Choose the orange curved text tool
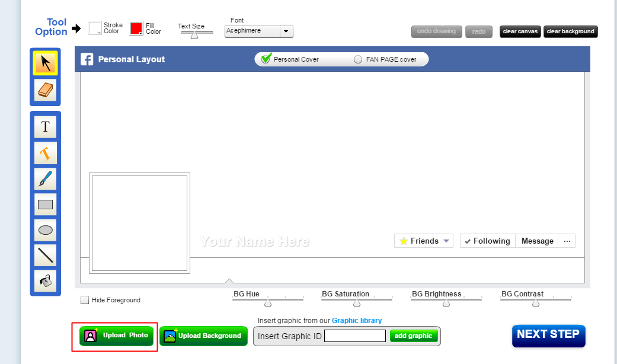The height and width of the screenshot is (364, 617). [45, 153]
